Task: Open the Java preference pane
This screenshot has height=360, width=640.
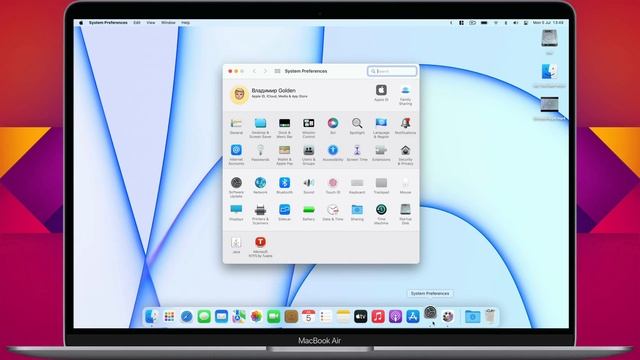Action: tap(236, 242)
